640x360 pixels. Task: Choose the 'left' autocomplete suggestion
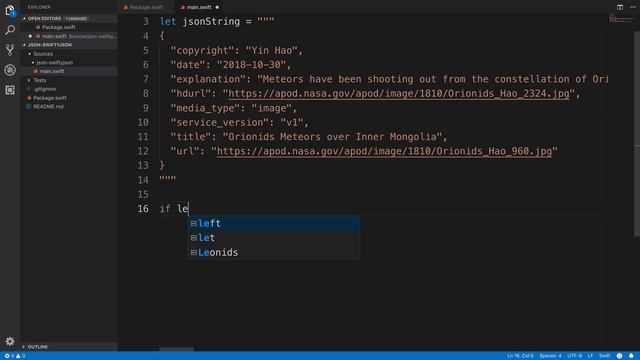273,223
